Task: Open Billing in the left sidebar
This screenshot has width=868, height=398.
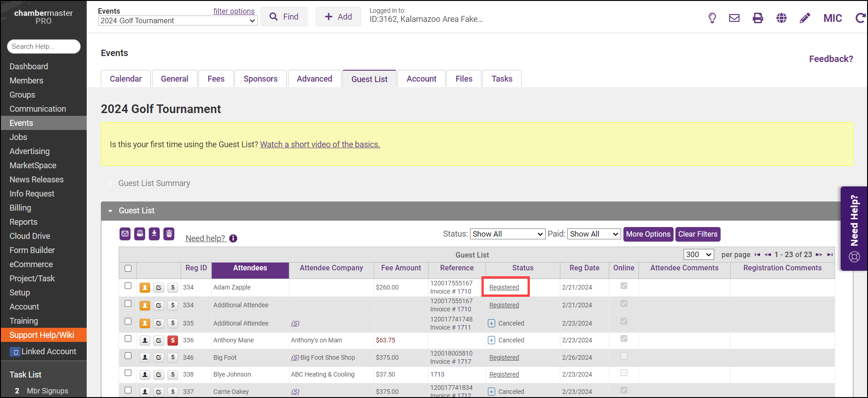Action: (x=21, y=208)
